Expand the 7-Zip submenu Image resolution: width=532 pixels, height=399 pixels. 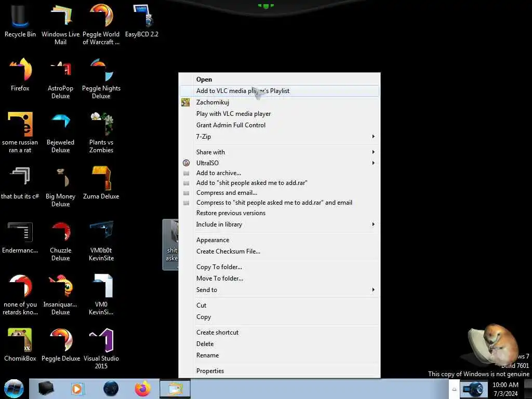click(x=279, y=137)
